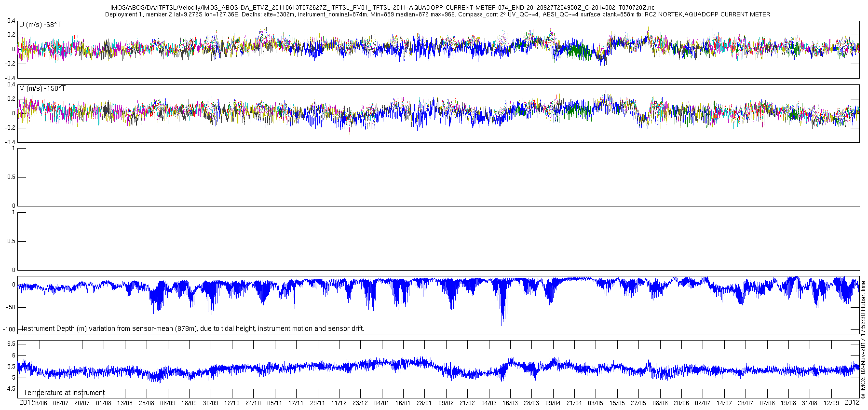Select the '24/10' date tick label

click(253, 403)
